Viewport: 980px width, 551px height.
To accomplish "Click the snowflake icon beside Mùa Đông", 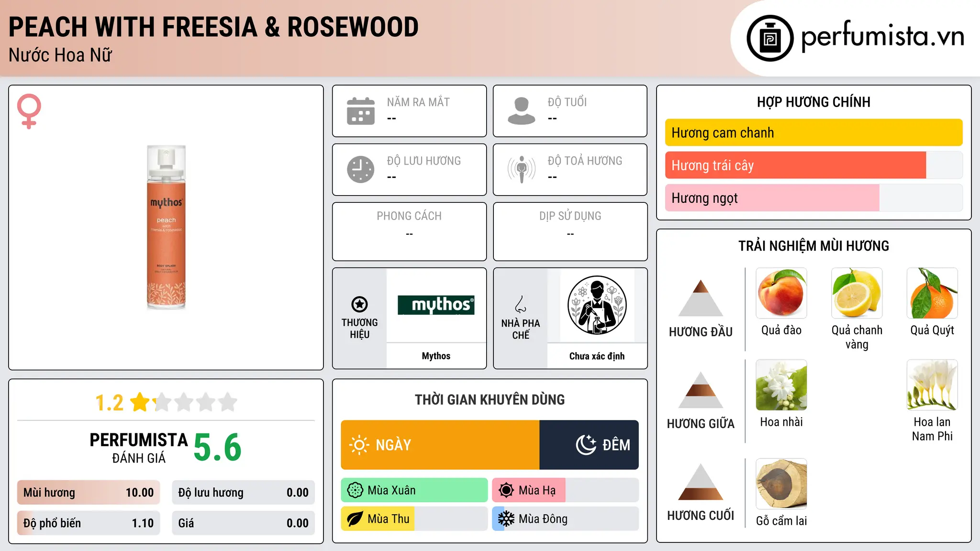I will coord(506,519).
